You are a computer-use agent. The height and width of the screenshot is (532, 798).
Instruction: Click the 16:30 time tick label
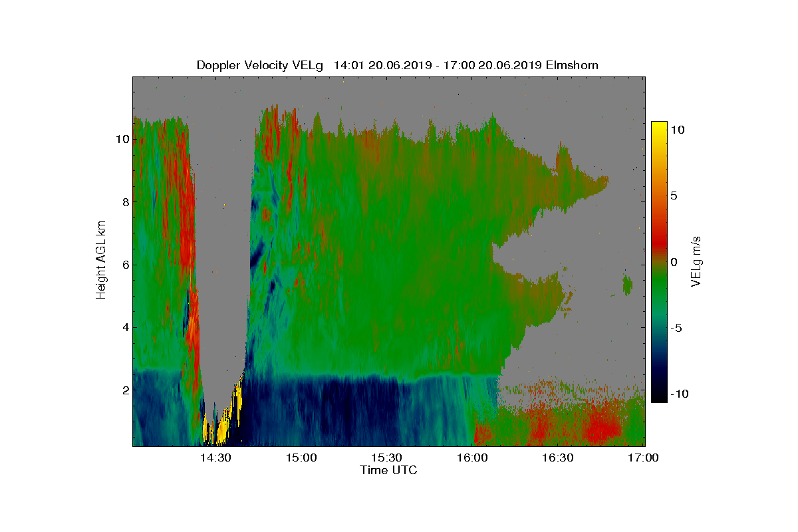pos(557,458)
